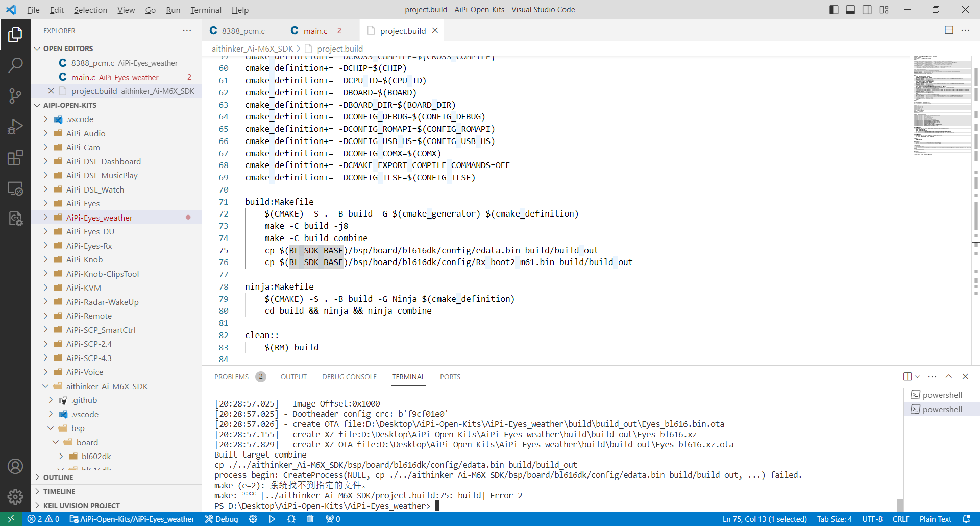Switch to the Problems panel tab

tap(240, 377)
